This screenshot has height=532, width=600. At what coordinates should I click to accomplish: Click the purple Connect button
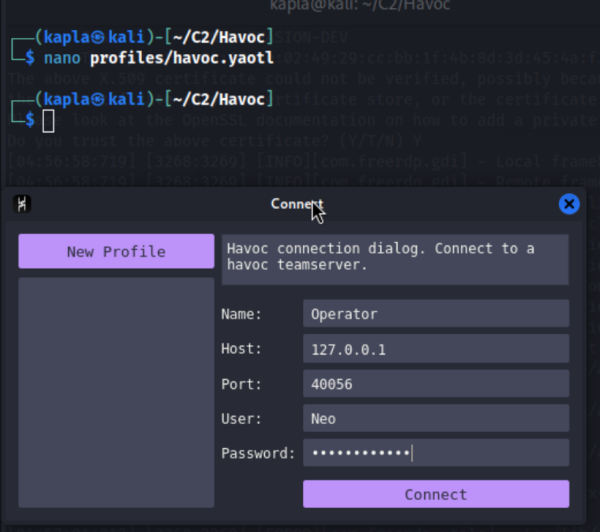click(436, 494)
